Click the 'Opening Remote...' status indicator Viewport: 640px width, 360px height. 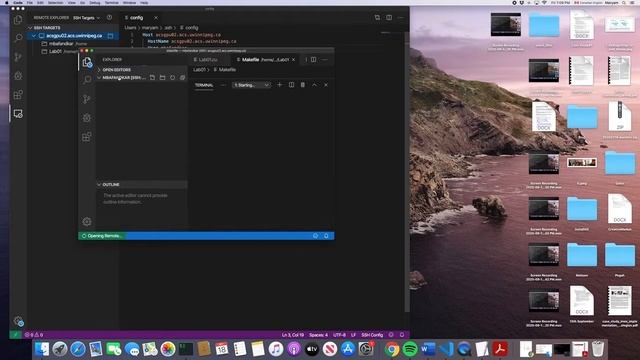(x=102, y=236)
